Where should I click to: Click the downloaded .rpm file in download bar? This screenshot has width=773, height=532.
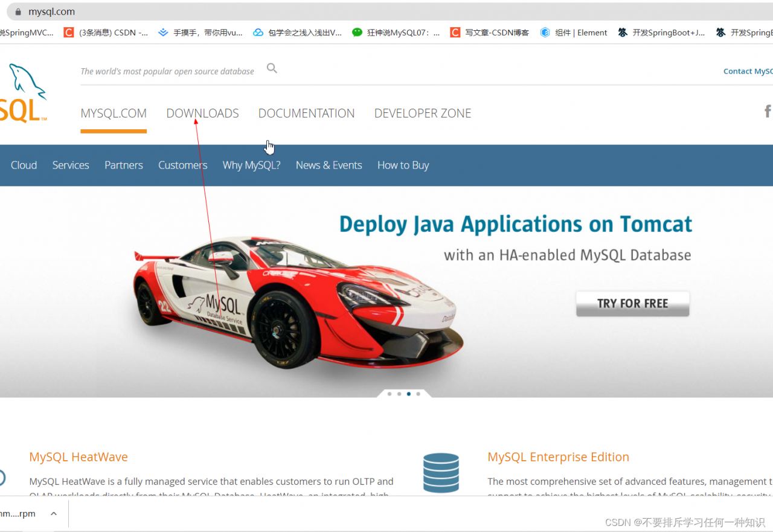[18, 514]
